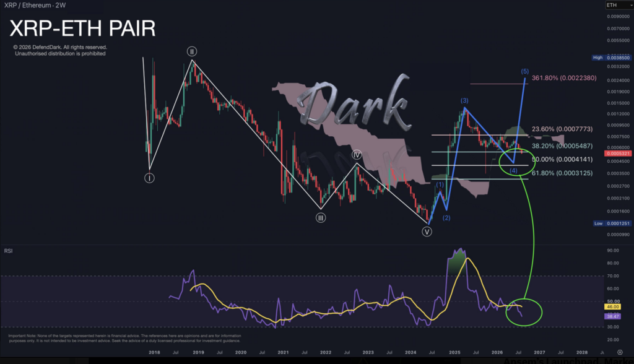The image size is (634, 364).
Task: Select the 90.00 RSI axis value
Action: click(613, 250)
